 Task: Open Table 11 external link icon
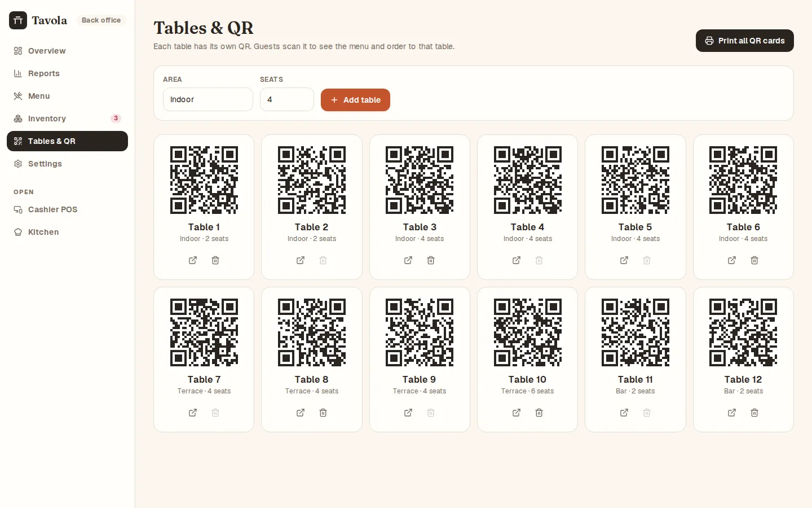tap(624, 413)
